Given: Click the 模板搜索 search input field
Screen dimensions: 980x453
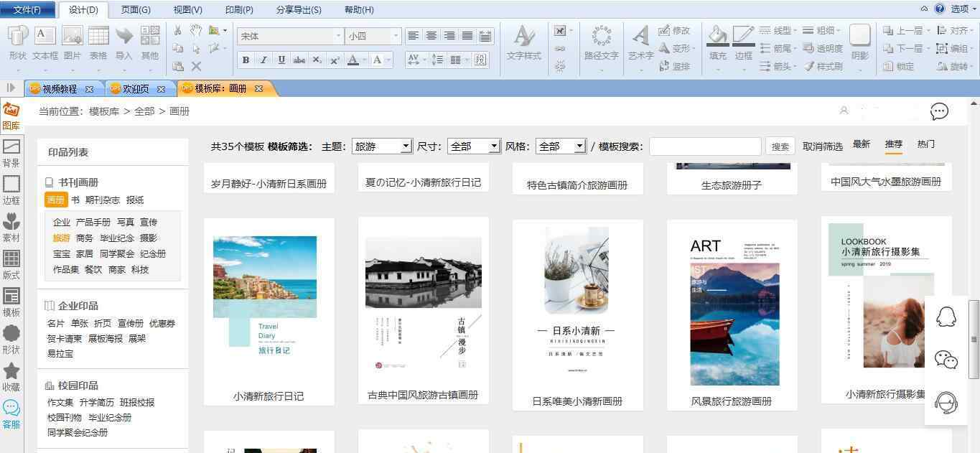Looking at the screenshot, I should tap(705, 146).
